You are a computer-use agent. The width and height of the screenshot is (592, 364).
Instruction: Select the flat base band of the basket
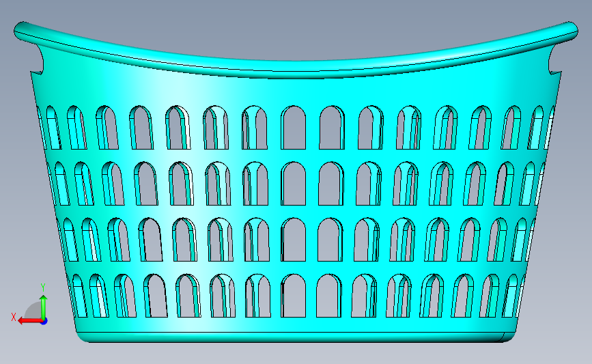click(x=296, y=337)
